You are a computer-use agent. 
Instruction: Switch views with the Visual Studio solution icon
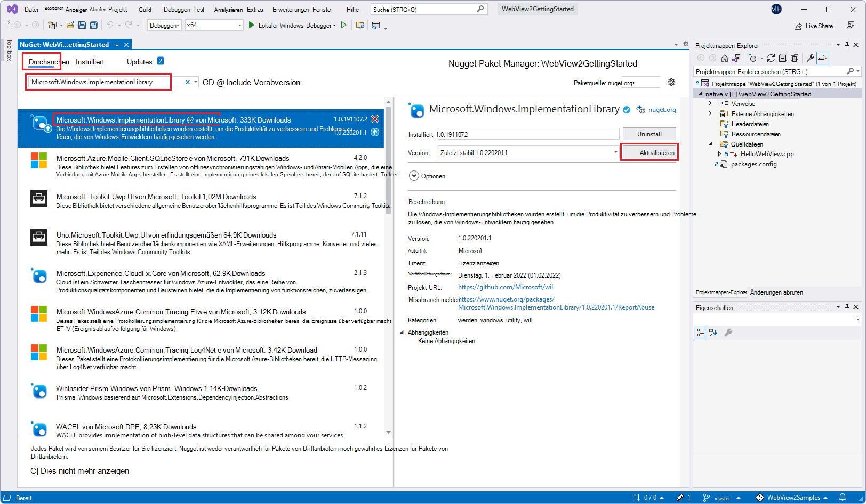[736, 58]
